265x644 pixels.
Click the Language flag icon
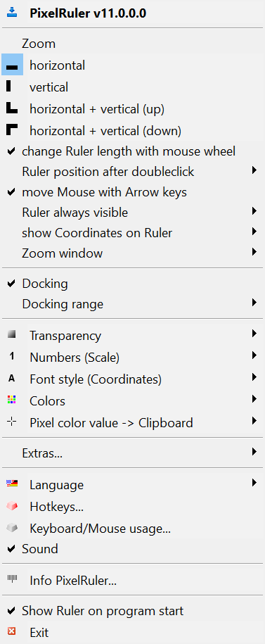pyautogui.click(x=12, y=484)
